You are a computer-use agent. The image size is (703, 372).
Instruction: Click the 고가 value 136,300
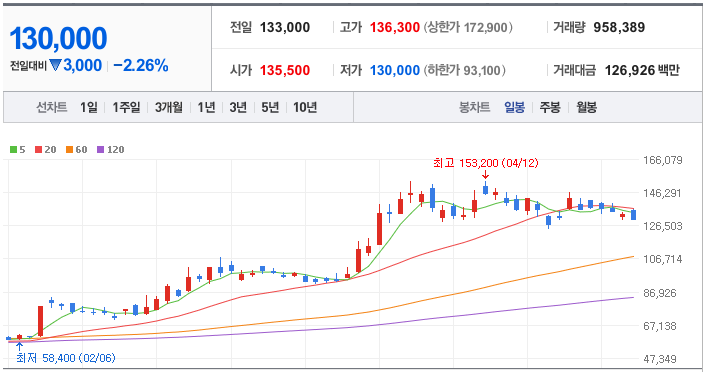[x=395, y=28]
